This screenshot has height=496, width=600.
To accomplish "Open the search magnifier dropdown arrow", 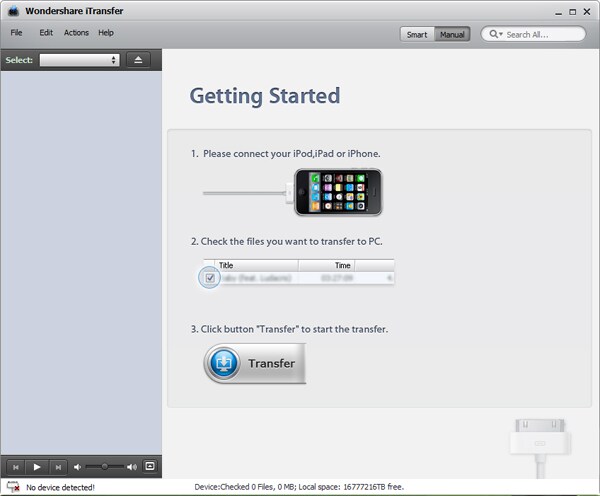I will click(x=501, y=34).
